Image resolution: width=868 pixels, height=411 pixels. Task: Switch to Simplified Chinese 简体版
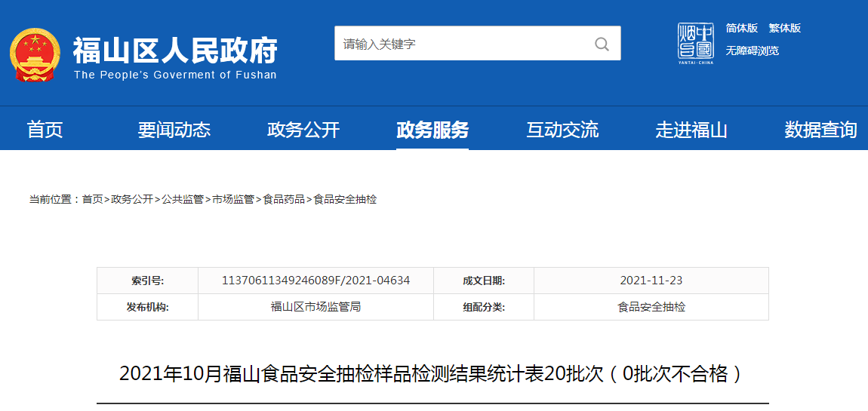coord(742,28)
